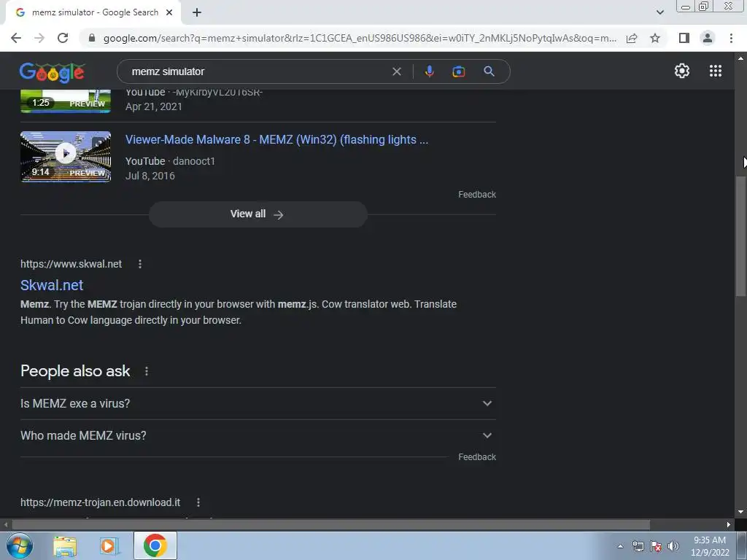Click the scroll down arrow
The width and height of the screenshot is (747, 560).
pos(740,512)
